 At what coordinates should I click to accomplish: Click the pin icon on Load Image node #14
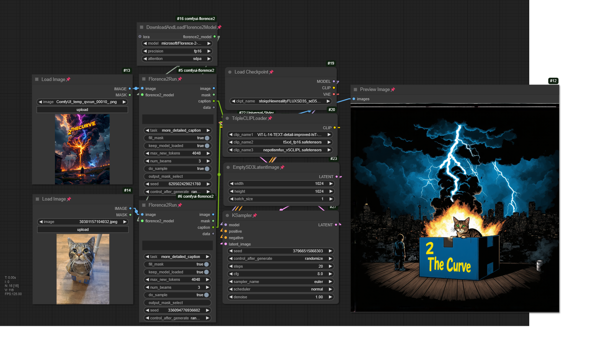click(69, 199)
